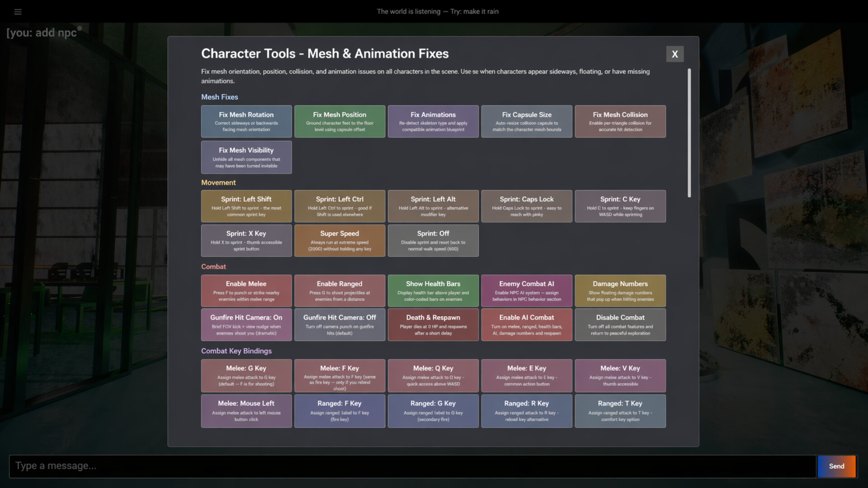This screenshot has height=488, width=868.
Task: Set sprint to Left Shift
Action: click(246, 206)
